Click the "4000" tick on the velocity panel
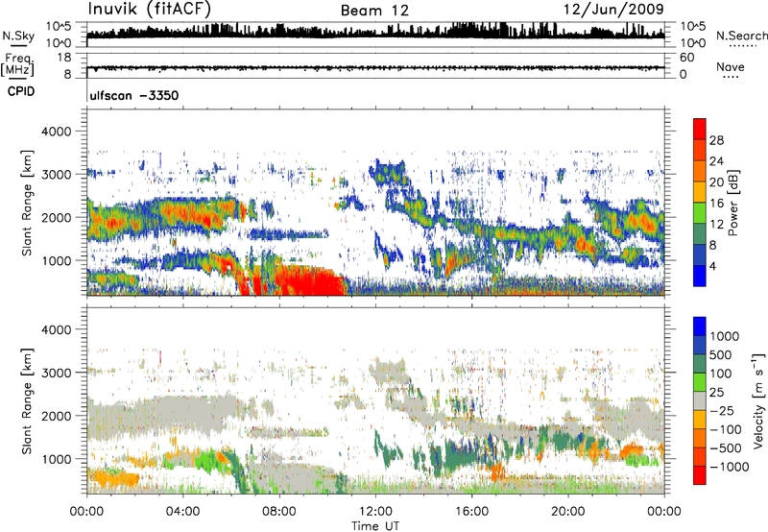768x532 pixels. click(x=56, y=329)
